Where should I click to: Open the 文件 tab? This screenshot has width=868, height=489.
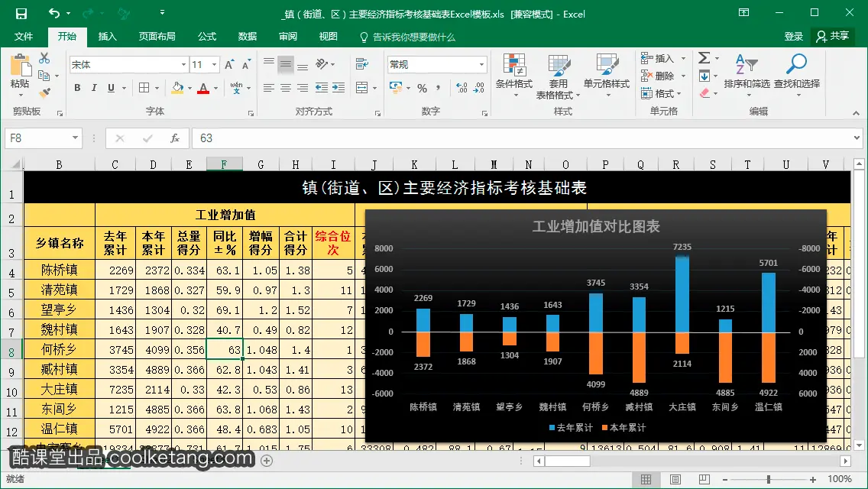tap(23, 37)
